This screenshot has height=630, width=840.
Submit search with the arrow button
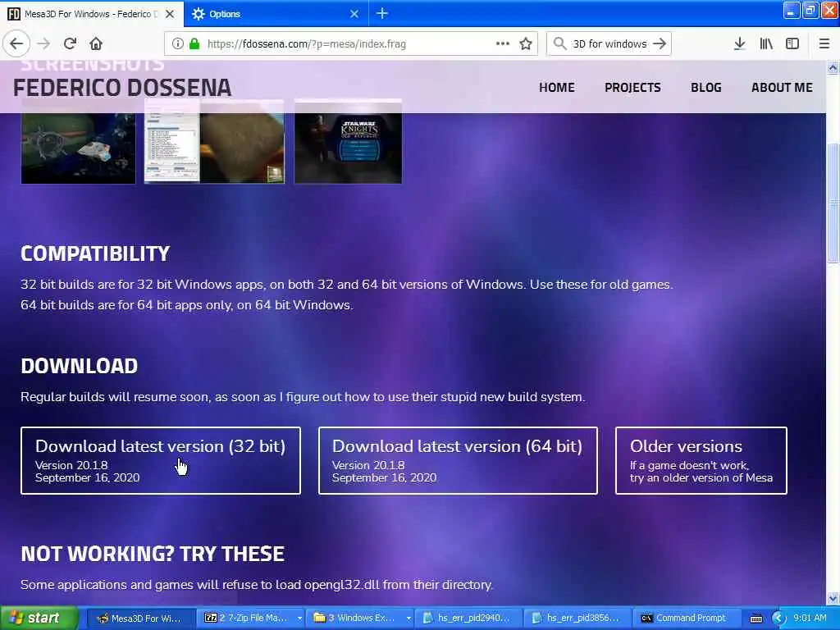[x=660, y=43]
